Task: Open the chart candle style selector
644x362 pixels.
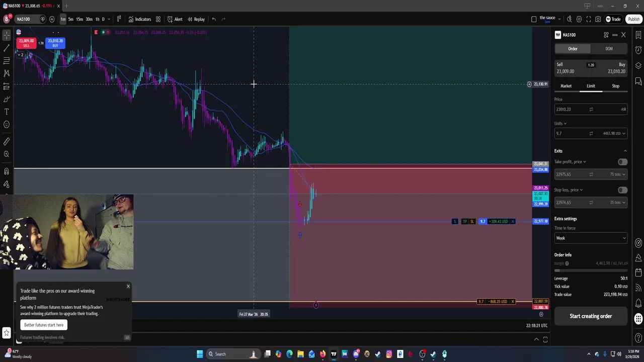Action: tap(119, 19)
